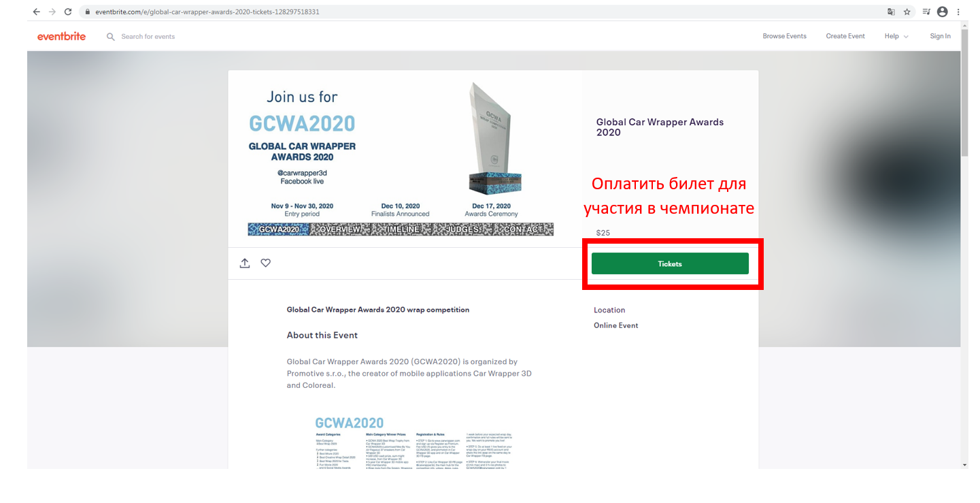Click the search magnifier icon
This screenshot has height=503, width=980.
111,37
